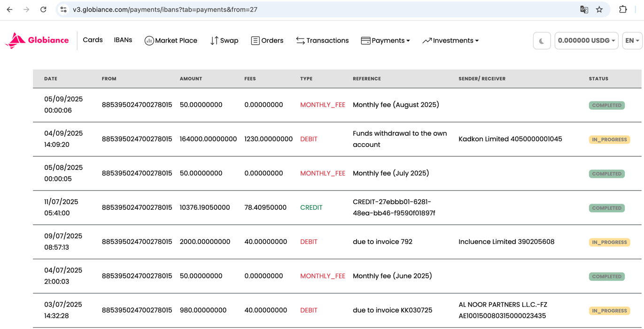This screenshot has height=329, width=644.
Task: Open the Cards menu item
Action: 93,40
